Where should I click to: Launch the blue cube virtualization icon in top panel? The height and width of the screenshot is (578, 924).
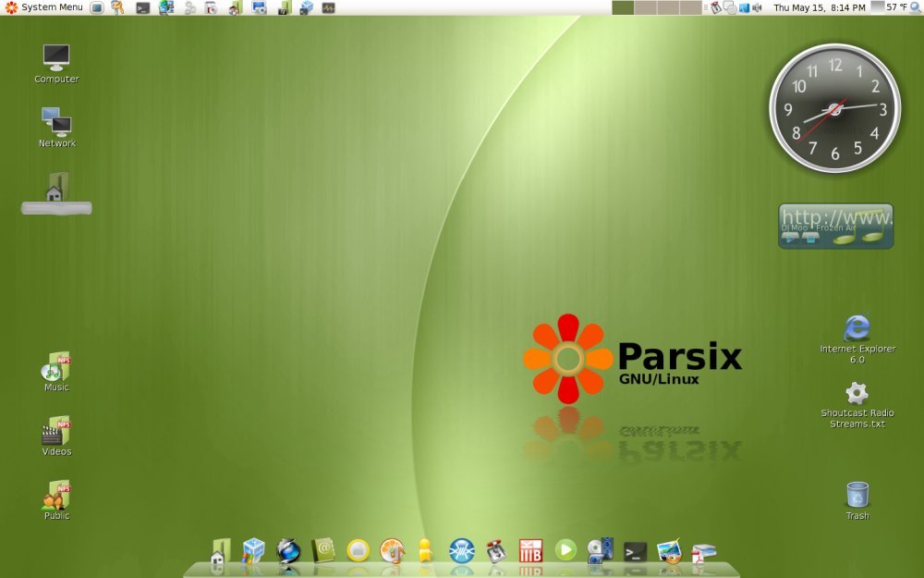point(307,7)
